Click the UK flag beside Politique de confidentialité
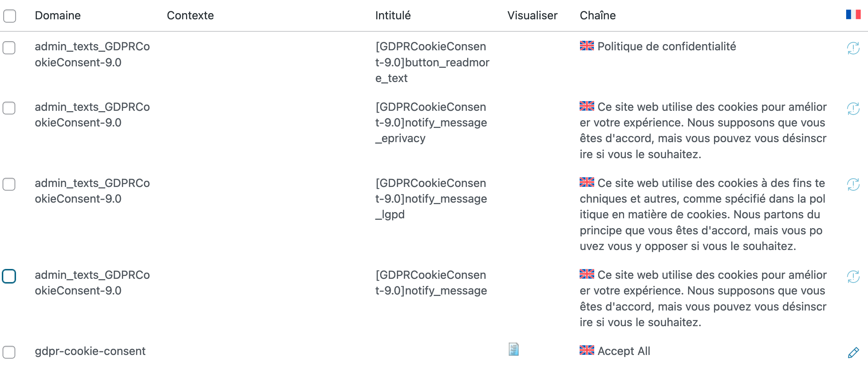This screenshot has width=868, height=371. pyautogui.click(x=587, y=46)
